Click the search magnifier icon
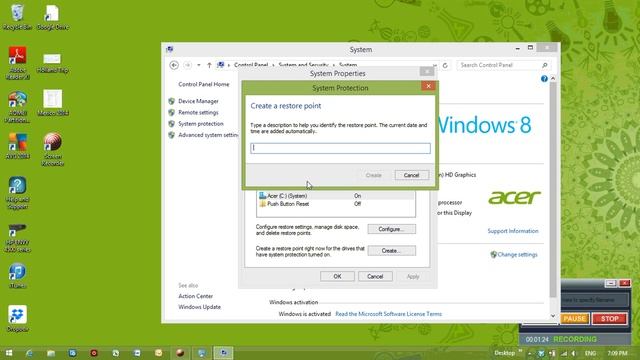The width and height of the screenshot is (640, 360). (x=544, y=65)
